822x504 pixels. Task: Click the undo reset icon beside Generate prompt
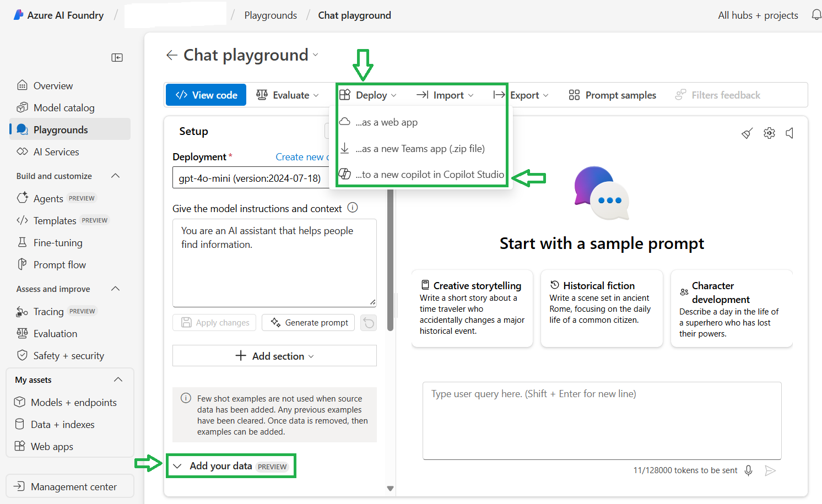coord(369,323)
